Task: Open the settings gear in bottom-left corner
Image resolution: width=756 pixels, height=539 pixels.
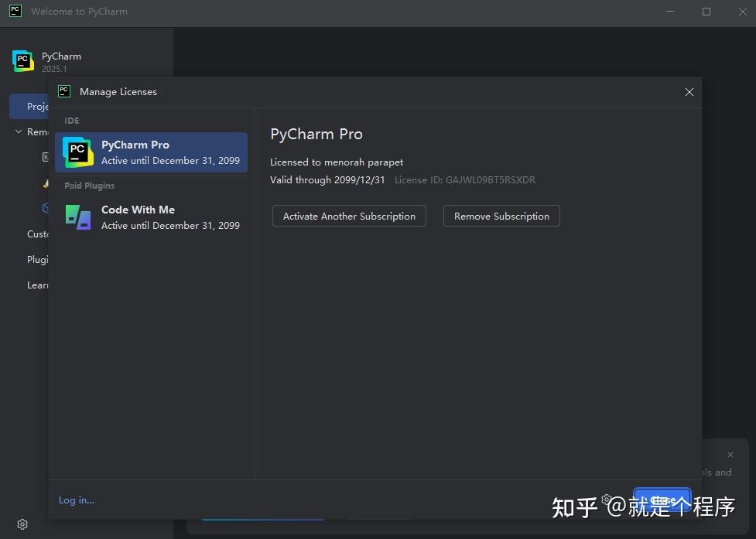Action: tap(22, 524)
